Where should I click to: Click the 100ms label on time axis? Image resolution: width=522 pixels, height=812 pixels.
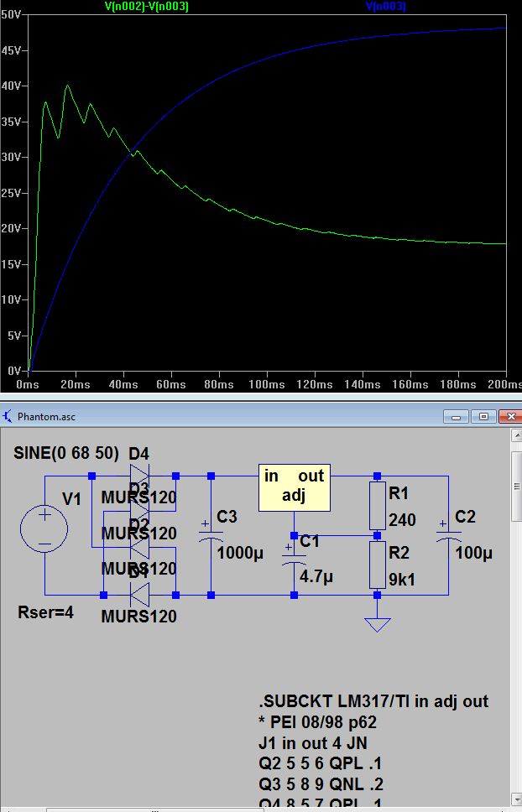[266, 384]
